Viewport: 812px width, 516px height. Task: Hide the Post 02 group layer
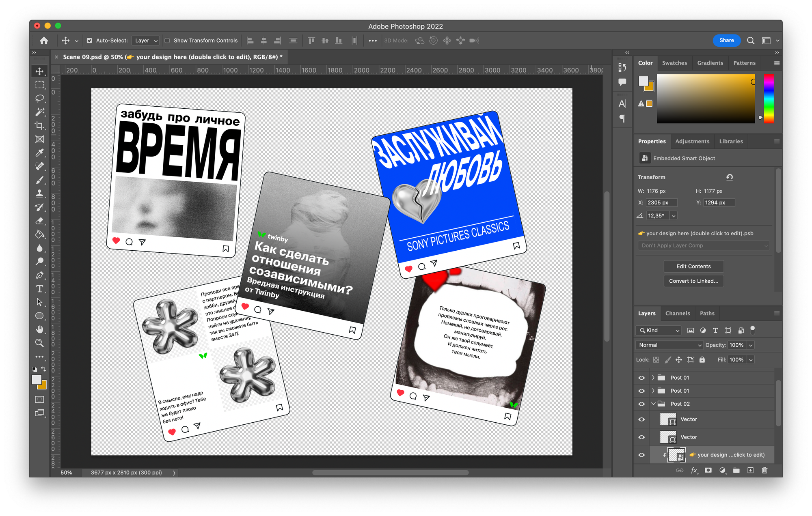[x=641, y=404]
